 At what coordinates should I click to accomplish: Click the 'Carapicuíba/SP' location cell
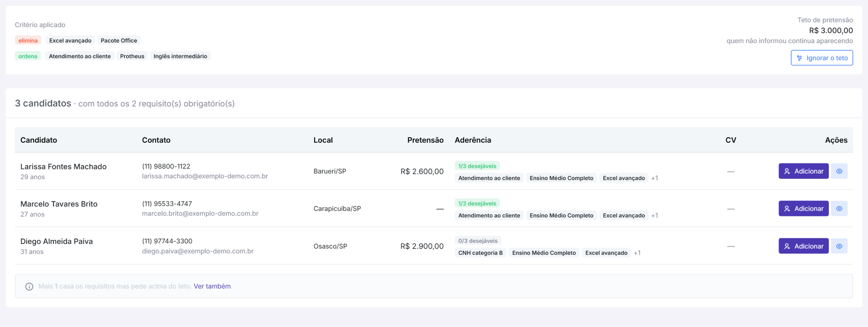click(x=337, y=209)
